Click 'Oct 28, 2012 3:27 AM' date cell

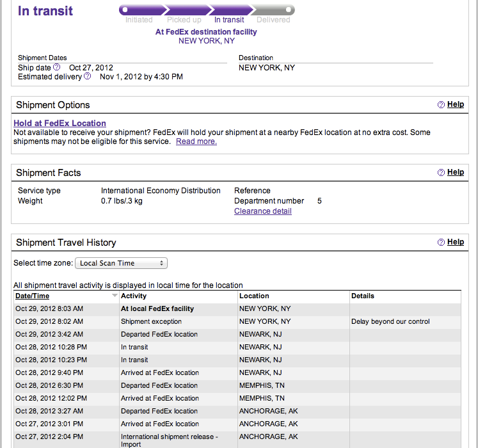point(49,411)
